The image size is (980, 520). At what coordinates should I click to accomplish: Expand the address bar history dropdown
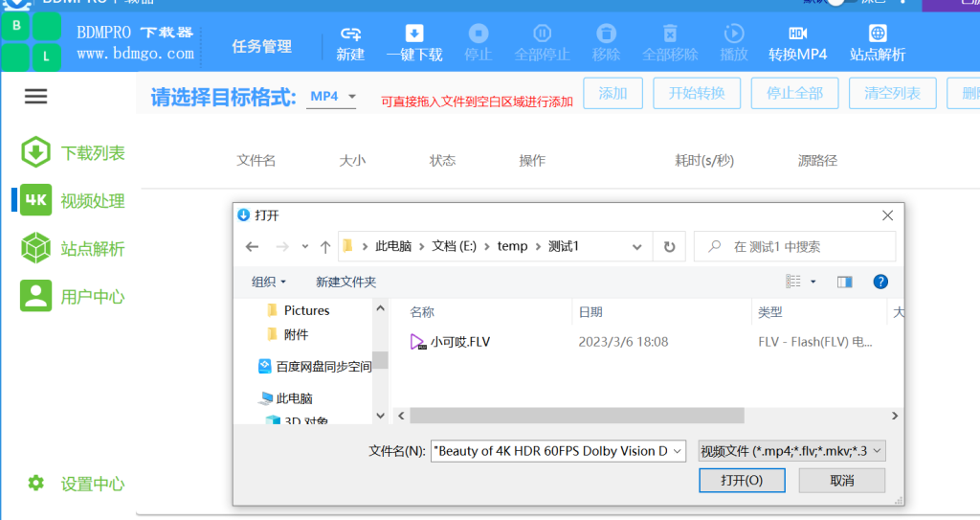point(636,246)
